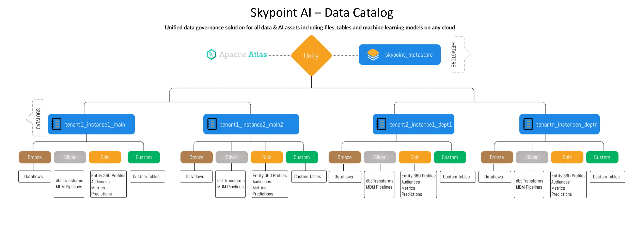Select Bronze under tenant1_instance1_main

(x=35, y=157)
